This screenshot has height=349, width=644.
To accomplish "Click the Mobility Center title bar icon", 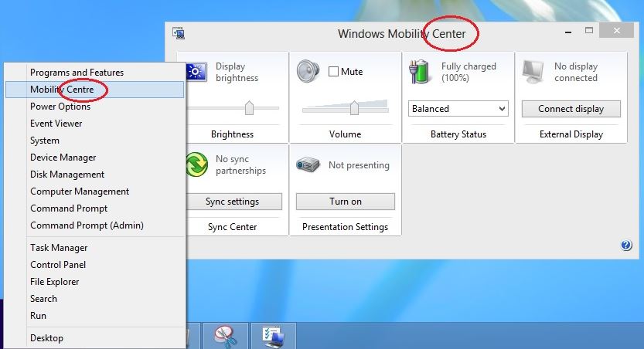I will coord(179,33).
